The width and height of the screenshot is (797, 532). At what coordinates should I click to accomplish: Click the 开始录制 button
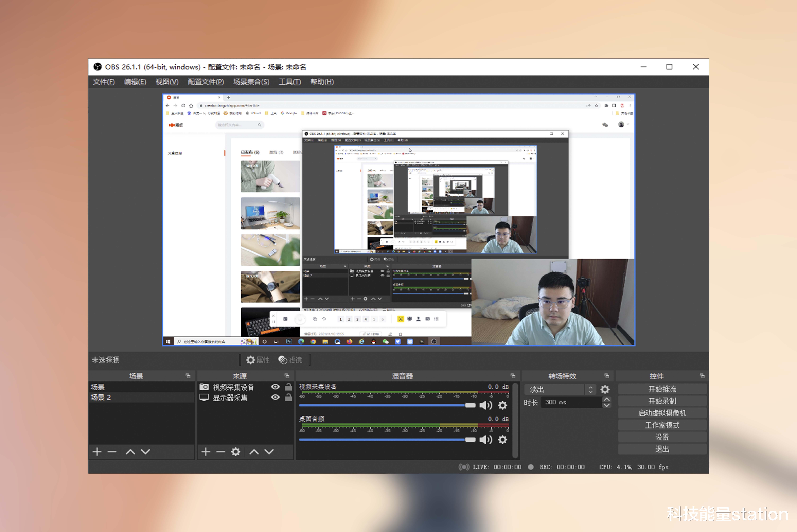[662, 401]
